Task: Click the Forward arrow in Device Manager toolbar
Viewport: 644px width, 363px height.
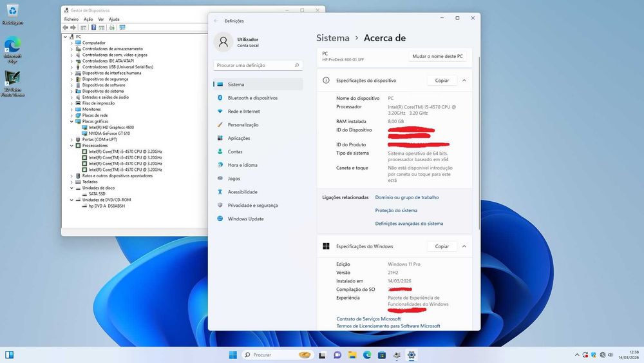Action: (x=73, y=28)
